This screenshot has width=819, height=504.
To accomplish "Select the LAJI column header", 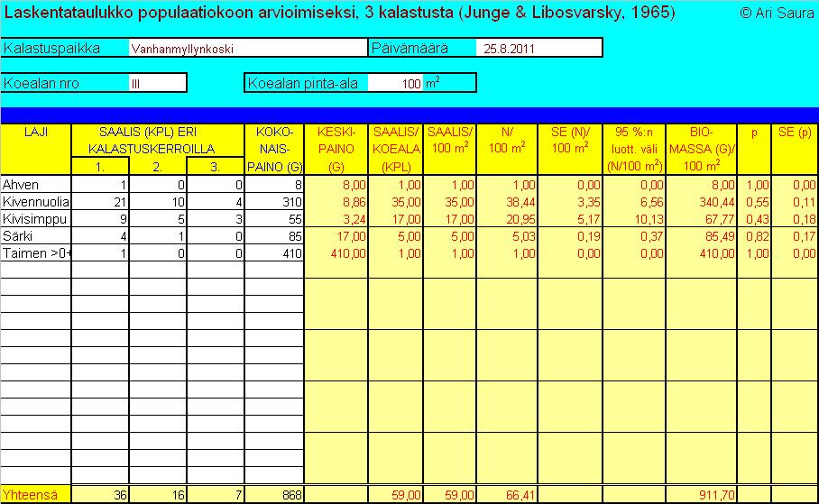I will [36, 149].
